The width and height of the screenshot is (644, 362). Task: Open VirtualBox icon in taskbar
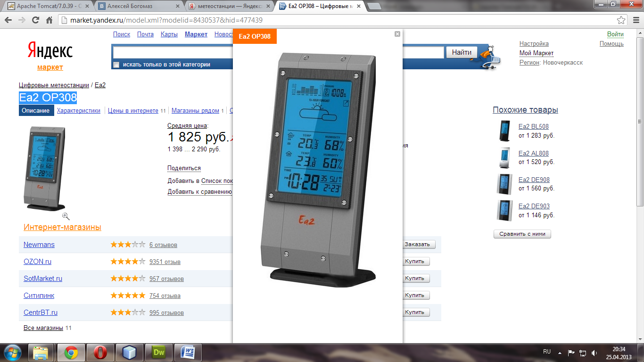point(129,352)
